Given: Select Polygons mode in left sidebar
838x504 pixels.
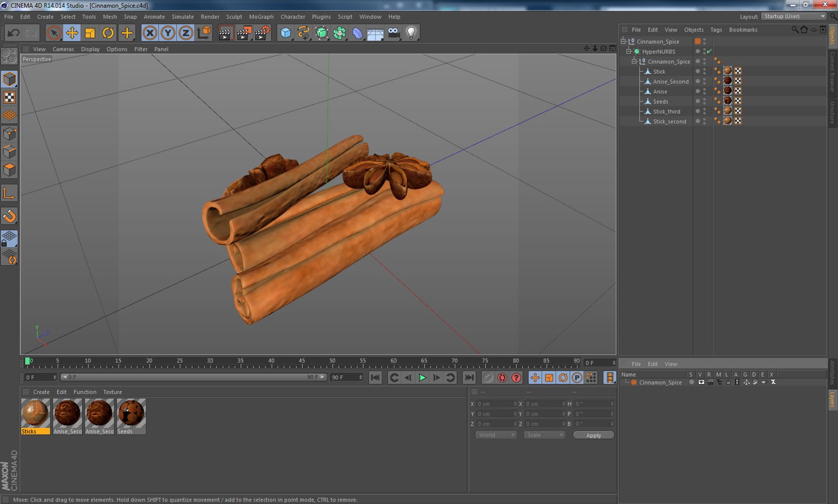Looking at the screenshot, I should pos(9,170).
